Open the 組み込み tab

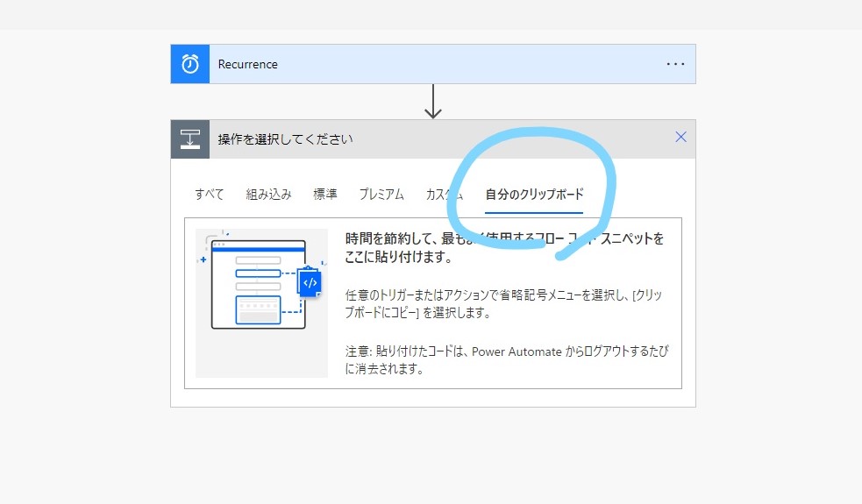[x=268, y=195]
